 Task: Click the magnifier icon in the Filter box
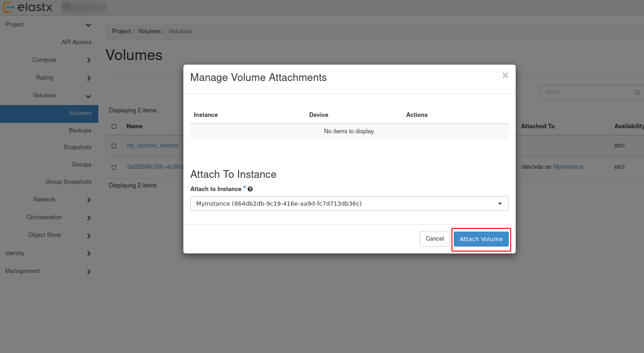point(637,92)
